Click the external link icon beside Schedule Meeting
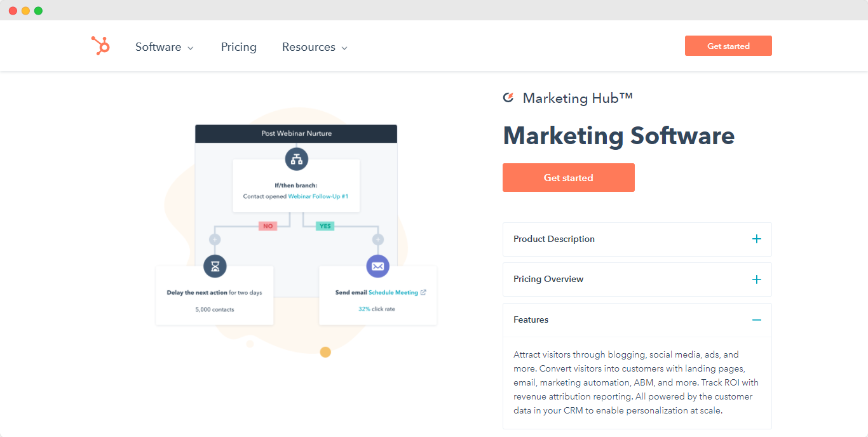The image size is (868, 437). tap(424, 293)
